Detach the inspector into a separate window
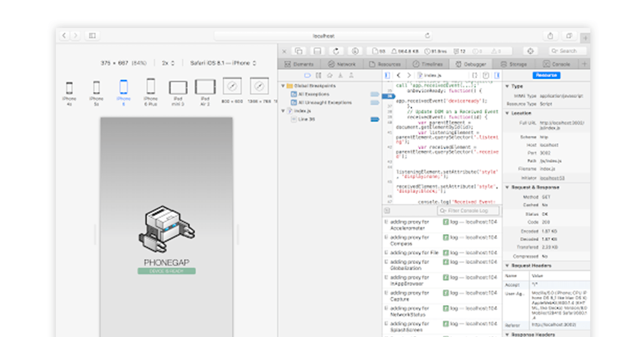 [x=299, y=51]
